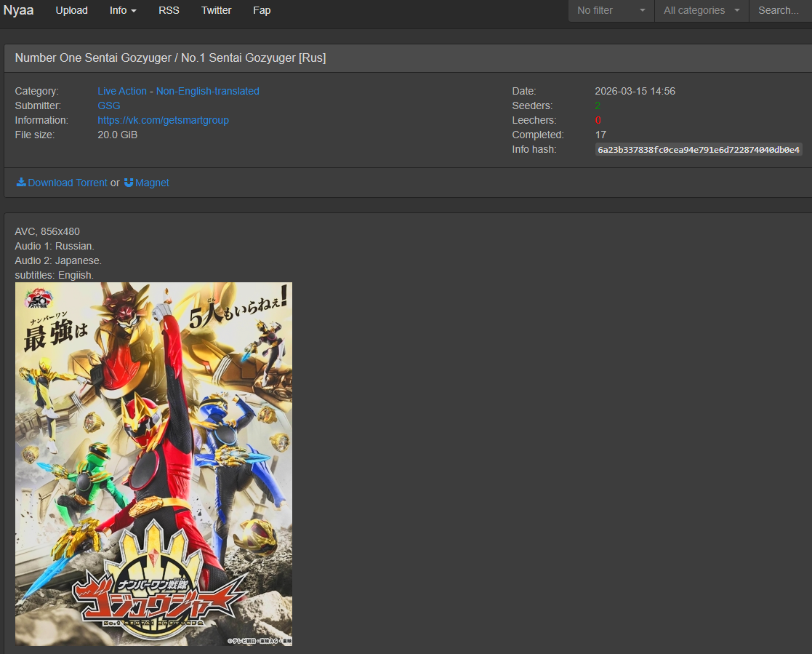Screen dimensions: 812x654
Task: Open submitter GSG profile link
Action: (109, 105)
